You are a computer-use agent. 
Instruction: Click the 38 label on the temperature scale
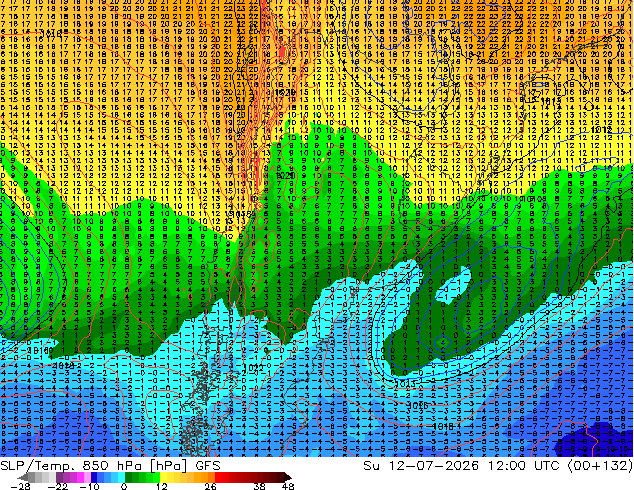[260, 486]
